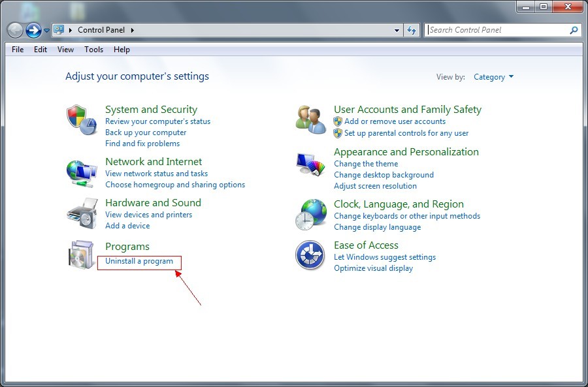Click Optimize visual display link
This screenshot has width=588, height=387.
(x=374, y=268)
